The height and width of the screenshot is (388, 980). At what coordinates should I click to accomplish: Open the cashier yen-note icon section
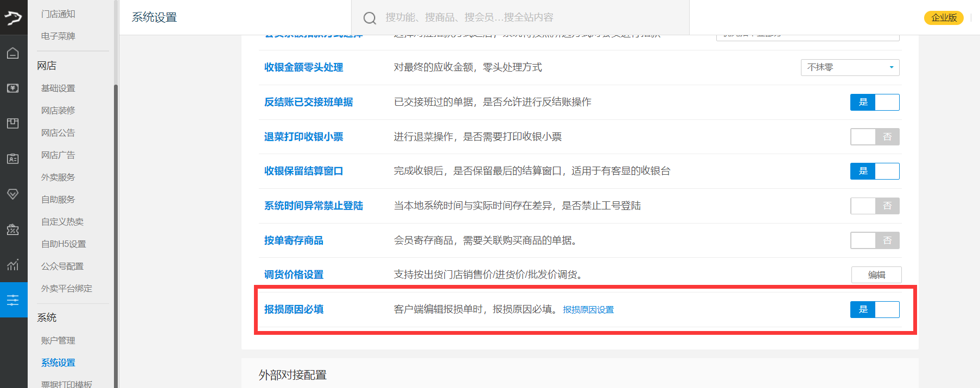tap(13, 88)
